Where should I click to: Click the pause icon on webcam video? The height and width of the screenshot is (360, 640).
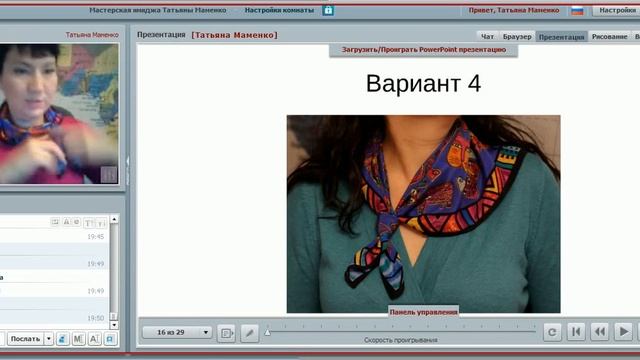[x=109, y=174]
